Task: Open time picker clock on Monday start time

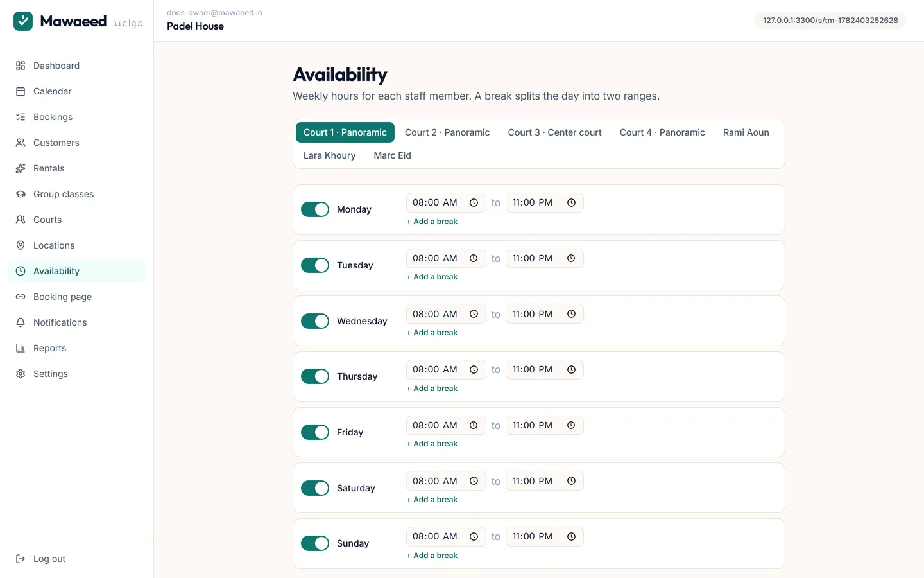Action: pos(474,202)
